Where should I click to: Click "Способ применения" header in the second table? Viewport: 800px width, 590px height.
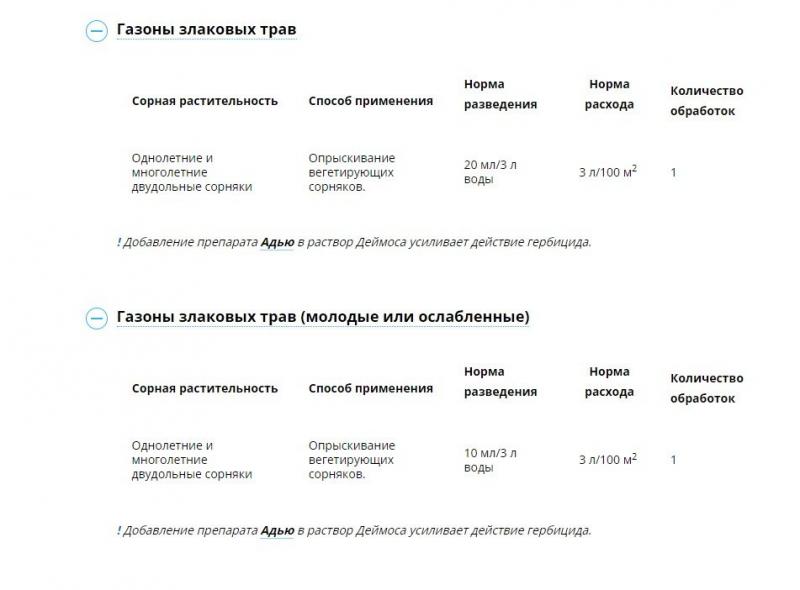coord(371,389)
